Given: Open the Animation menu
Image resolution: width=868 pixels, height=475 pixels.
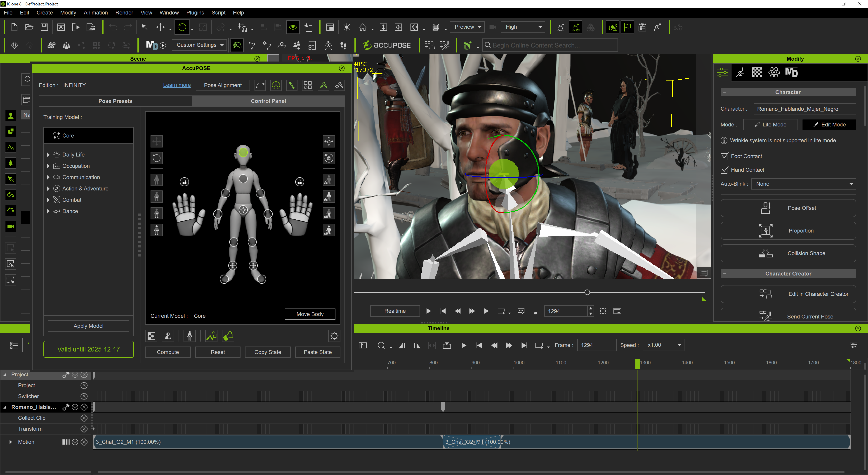Looking at the screenshot, I should click(x=96, y=12).
